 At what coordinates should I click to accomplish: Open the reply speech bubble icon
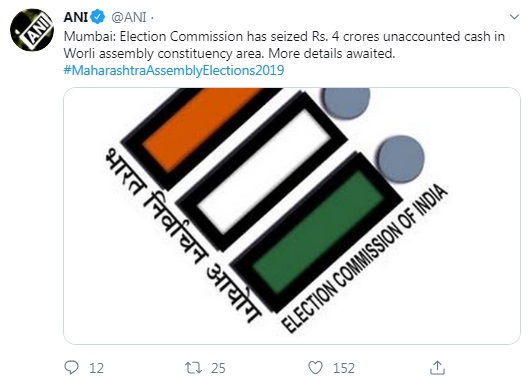coord(71,367)
